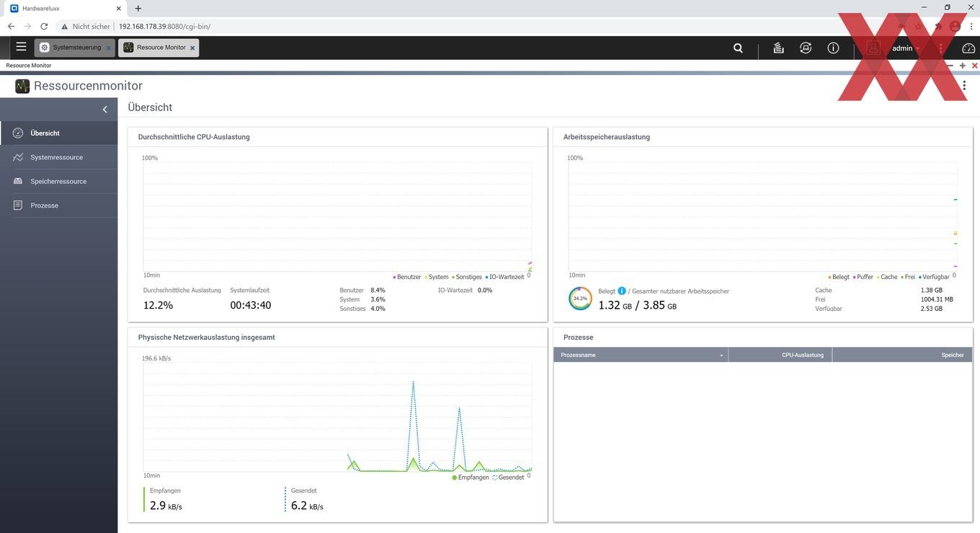Toggle the Belegt memory legend entry

coord(839,277)
